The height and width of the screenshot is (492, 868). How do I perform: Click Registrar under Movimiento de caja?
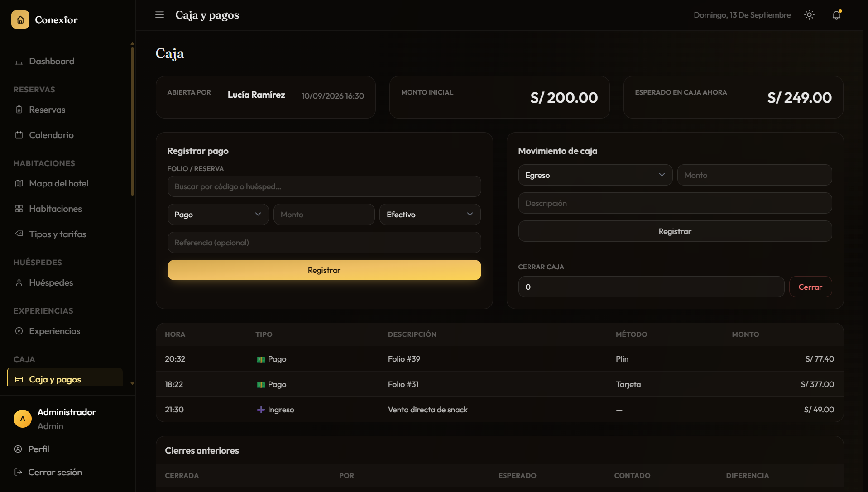675,231
